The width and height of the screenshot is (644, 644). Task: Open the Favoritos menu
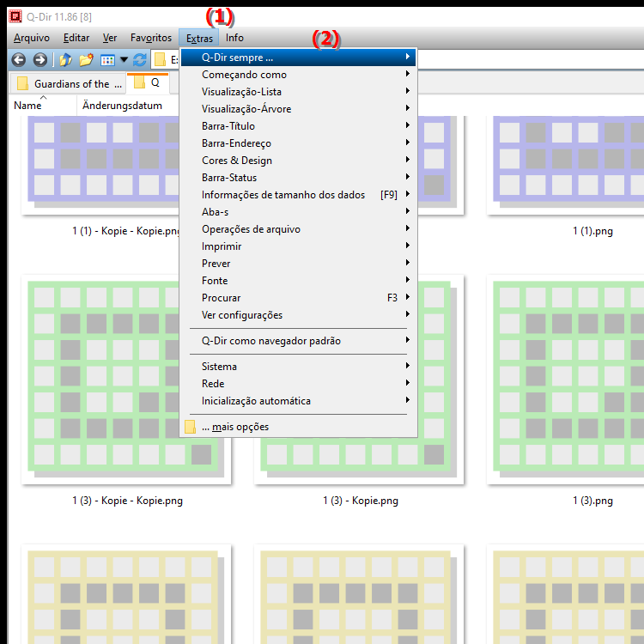point(150,38)
